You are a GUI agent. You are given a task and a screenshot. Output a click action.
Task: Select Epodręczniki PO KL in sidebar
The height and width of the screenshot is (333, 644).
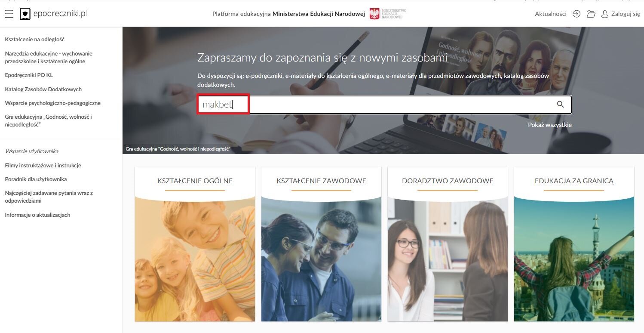(x=29, y=75)
